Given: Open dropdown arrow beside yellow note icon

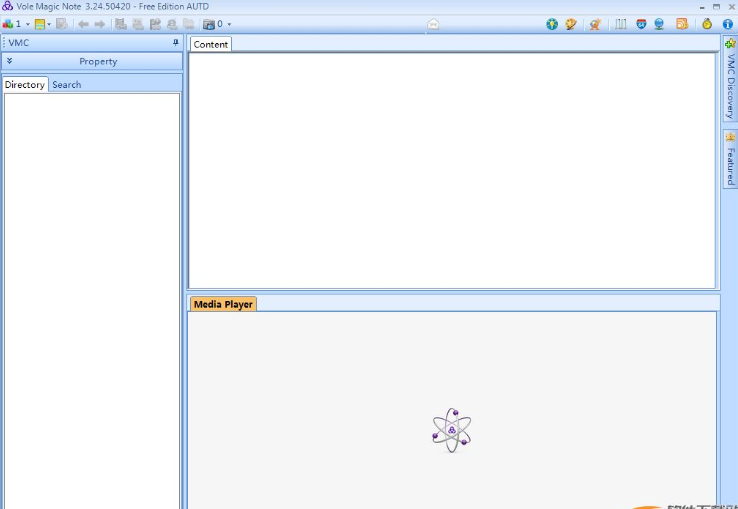Looking at the screenshot, I should pyautogui.click(x=49, y=24).
